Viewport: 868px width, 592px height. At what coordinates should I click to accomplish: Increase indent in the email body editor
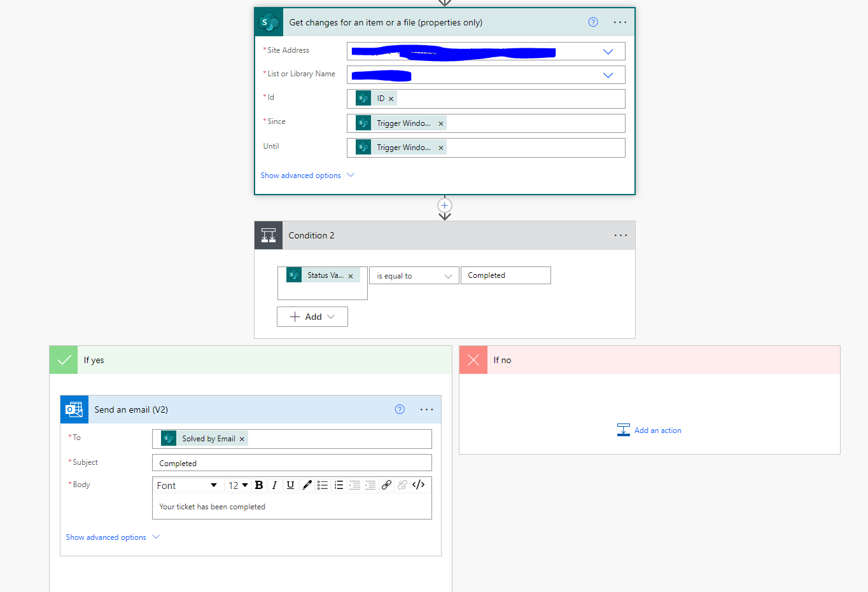(x=354, y=485)
